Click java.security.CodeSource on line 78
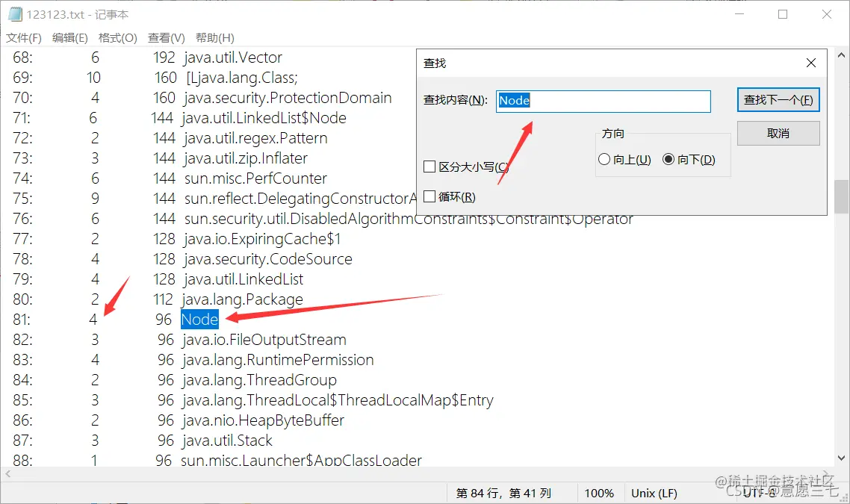The height and width of the screenshot is (504, 850). pos(268,259)
